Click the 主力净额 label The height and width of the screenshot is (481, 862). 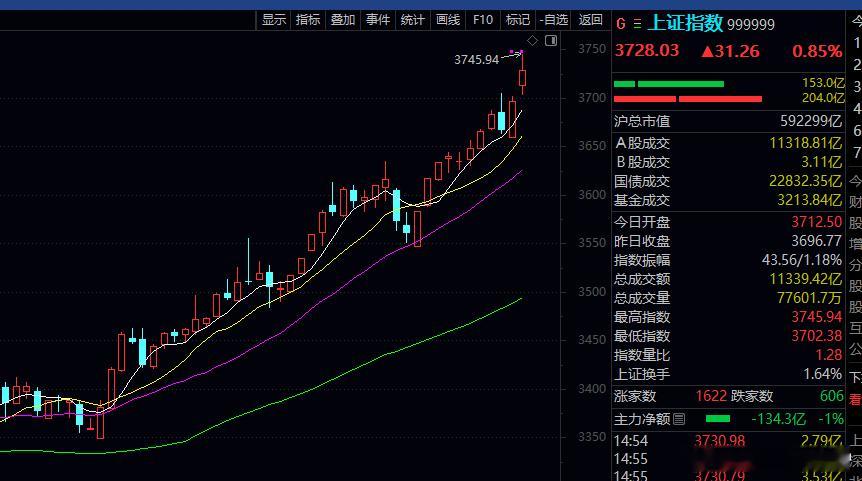(642, 419)
